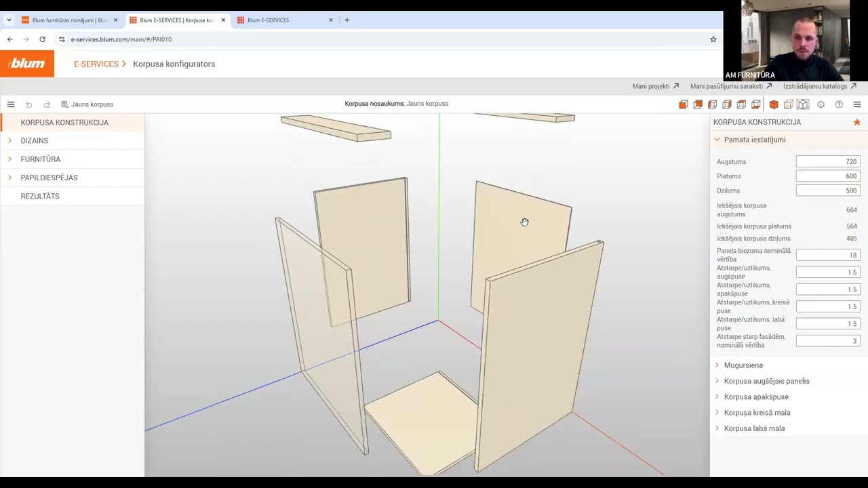This screenshot has width=868, height=488.
Task: Select the front view cube icon
Action: [x=684, y=104]
